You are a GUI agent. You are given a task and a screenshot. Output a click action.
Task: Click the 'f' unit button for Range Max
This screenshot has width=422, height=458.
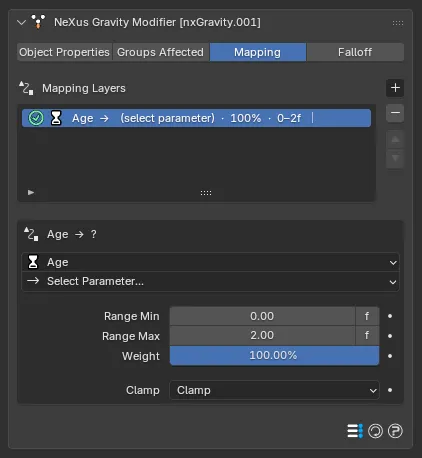click(x=367, y=335)
